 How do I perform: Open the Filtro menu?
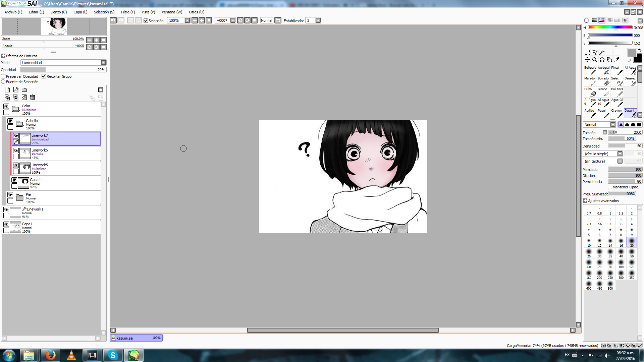click(127, 12)
